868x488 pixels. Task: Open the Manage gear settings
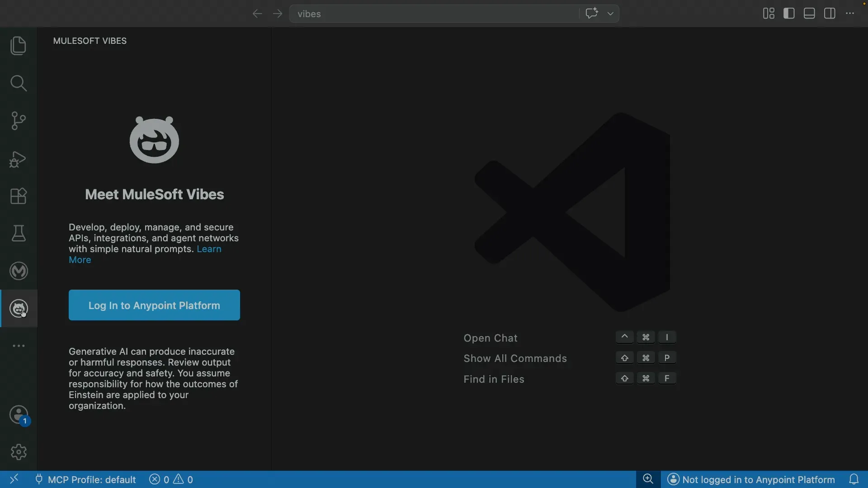[19, 452]
